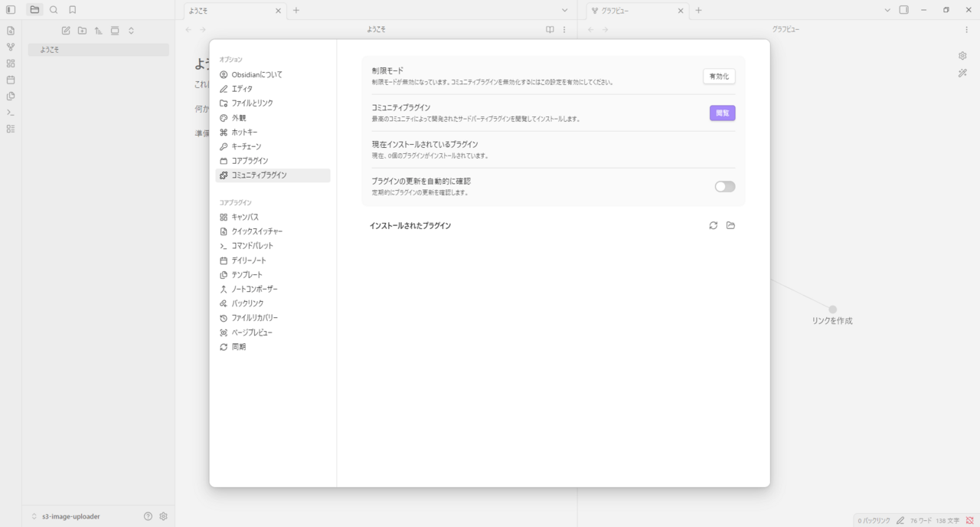
Task: Open the tab list dropdown of left pane
Action: click(x=565, y=11)
